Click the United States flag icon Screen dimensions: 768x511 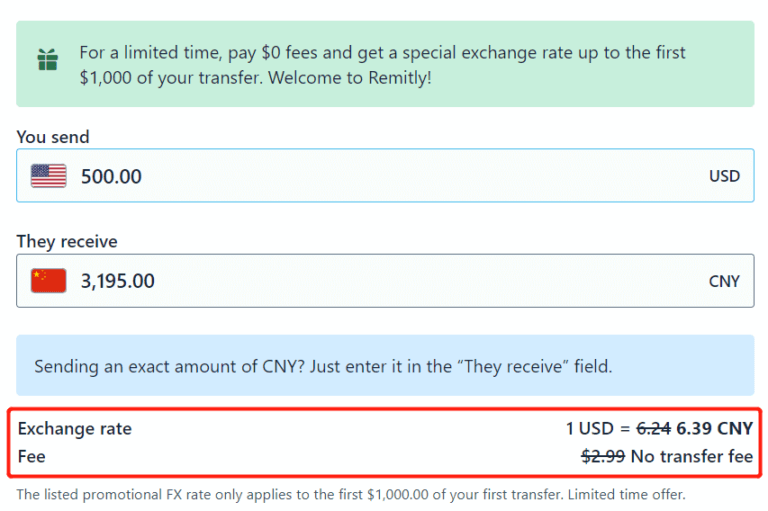(x=48, y=176)
